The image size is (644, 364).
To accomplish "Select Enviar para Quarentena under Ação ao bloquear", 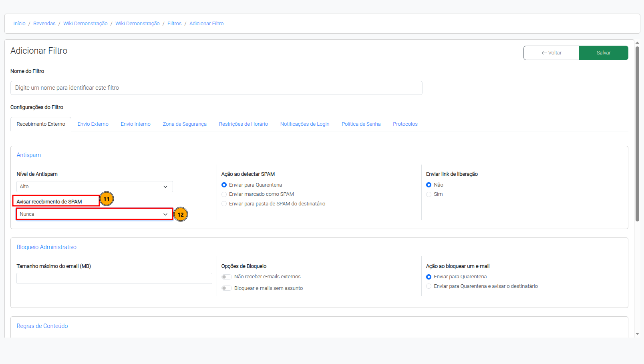I will 429,277.
